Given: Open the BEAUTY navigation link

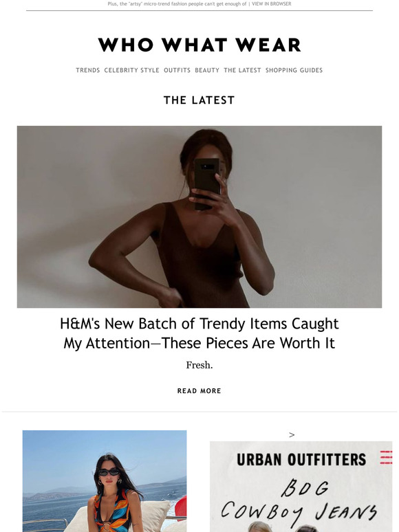Looking at the screenshot, I should point(207,70).
